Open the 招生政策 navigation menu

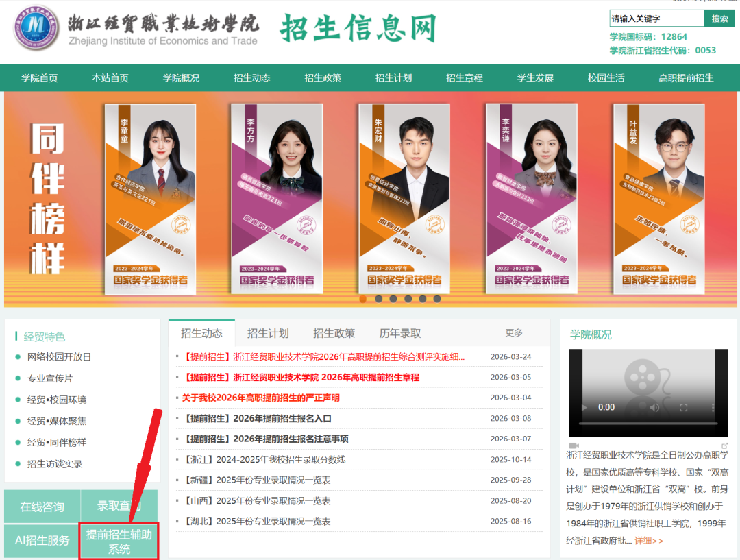click(x=323, y=78)
